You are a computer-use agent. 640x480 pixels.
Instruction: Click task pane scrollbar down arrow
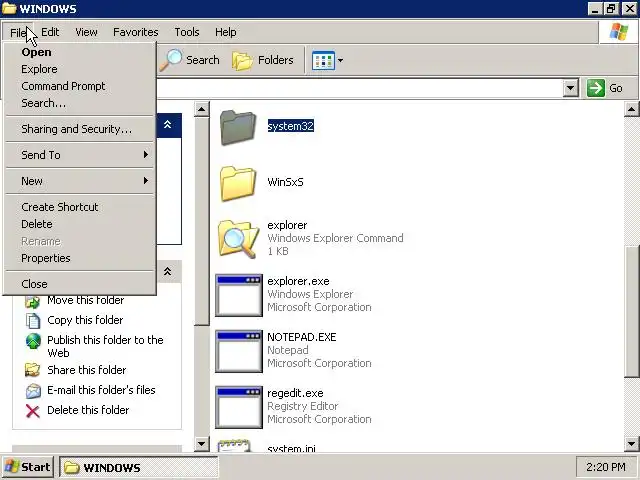(x=202, y=444)
